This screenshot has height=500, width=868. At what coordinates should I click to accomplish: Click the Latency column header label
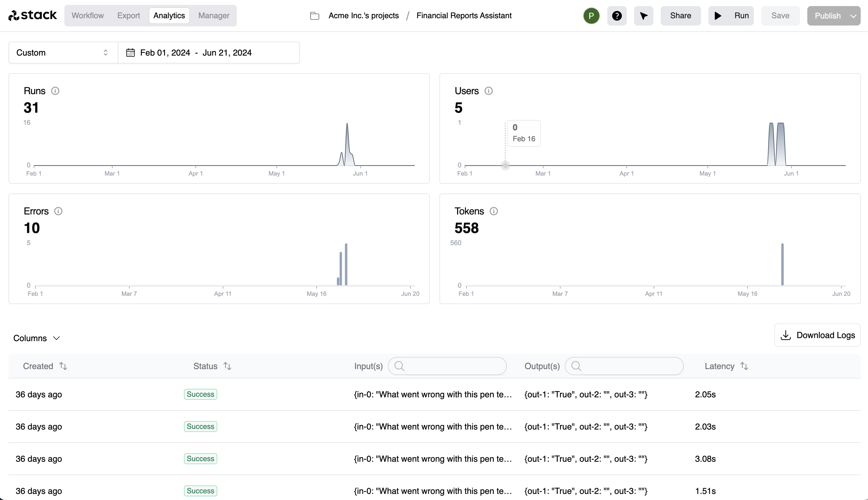720,366
